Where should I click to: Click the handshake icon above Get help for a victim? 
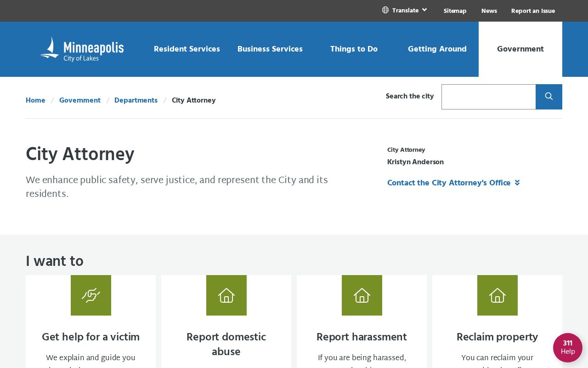(91, 295)
